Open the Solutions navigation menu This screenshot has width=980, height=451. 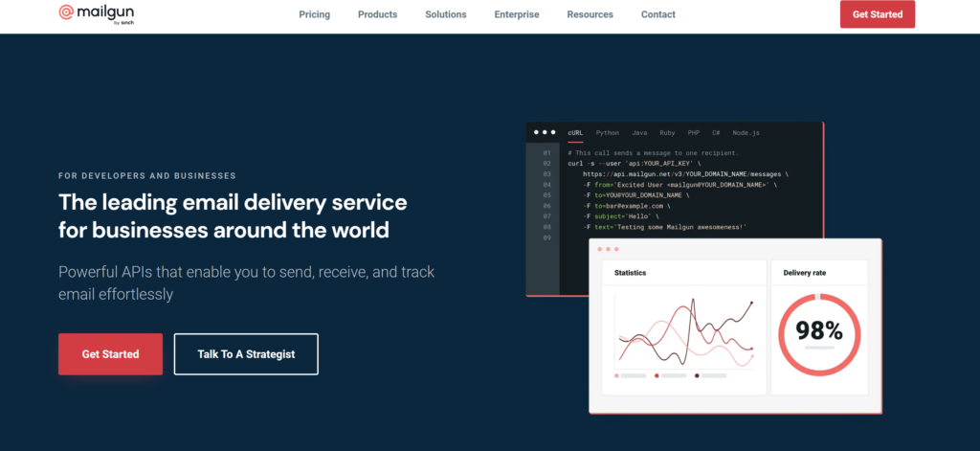445,14
